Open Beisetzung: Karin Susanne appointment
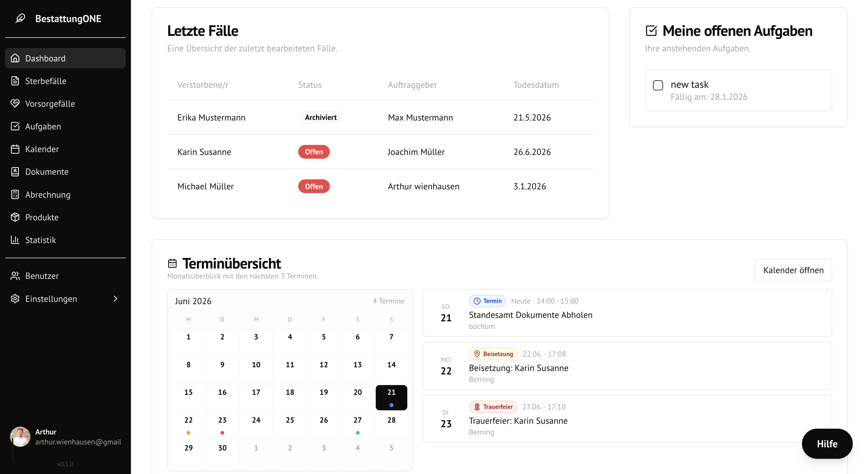This screenshot has height=474, width=868. pos(627,366)
